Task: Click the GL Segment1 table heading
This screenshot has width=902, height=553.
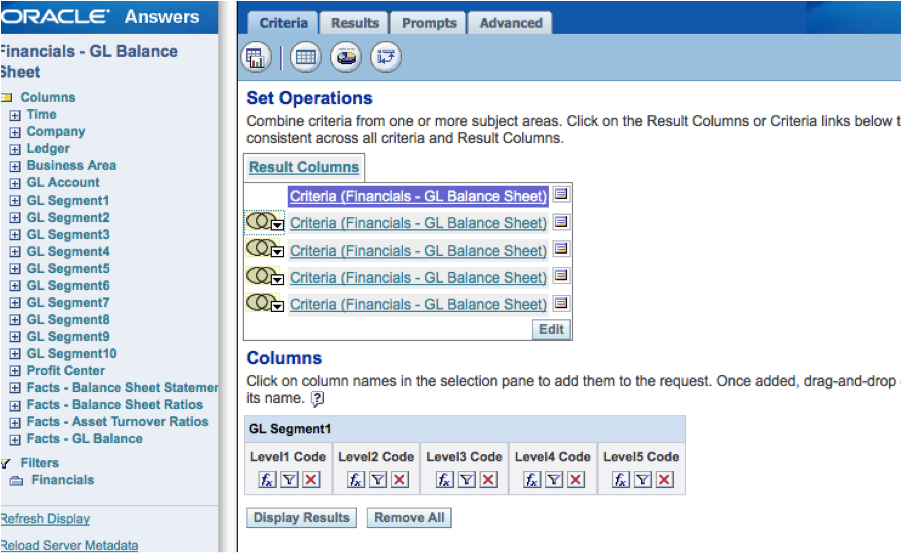Action: click(290, 429)
